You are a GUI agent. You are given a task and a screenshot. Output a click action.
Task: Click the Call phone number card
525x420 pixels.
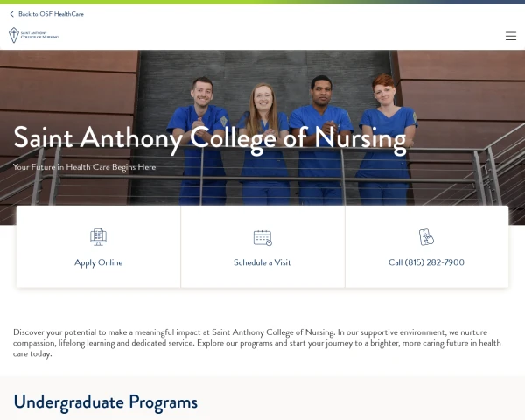click(427, 247)
